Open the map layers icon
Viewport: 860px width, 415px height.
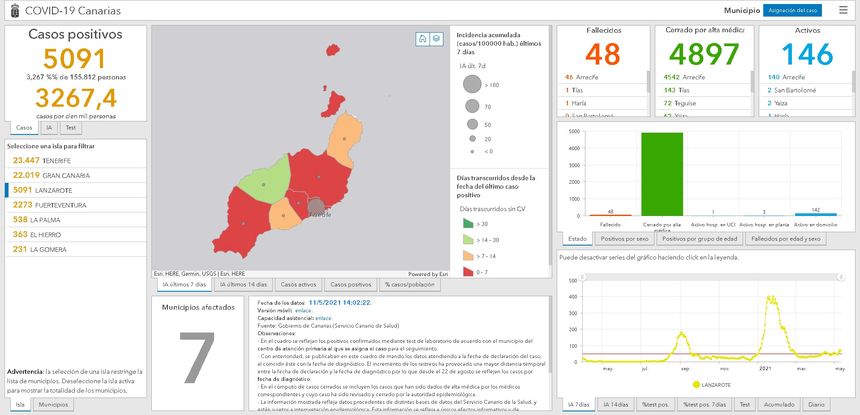click(x=436, y=39)
